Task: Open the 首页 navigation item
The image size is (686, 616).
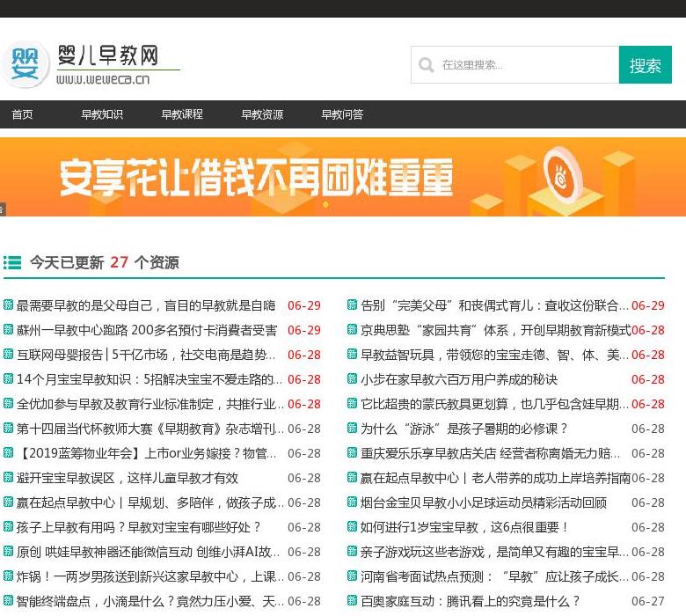Action: (22, 114)
